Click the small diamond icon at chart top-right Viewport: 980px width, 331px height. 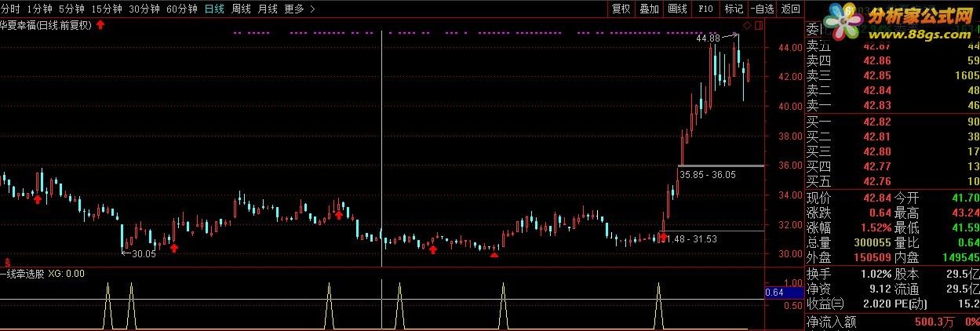746,26
